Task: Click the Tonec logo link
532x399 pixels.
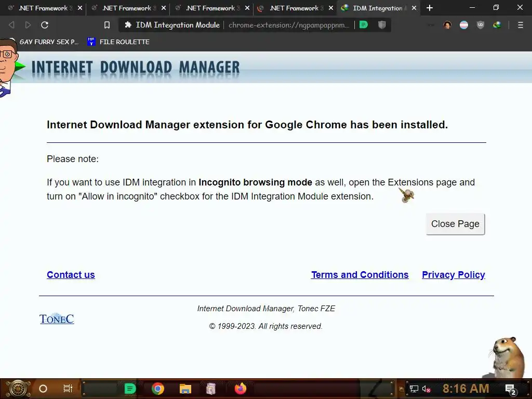Action: pos(57,318)
